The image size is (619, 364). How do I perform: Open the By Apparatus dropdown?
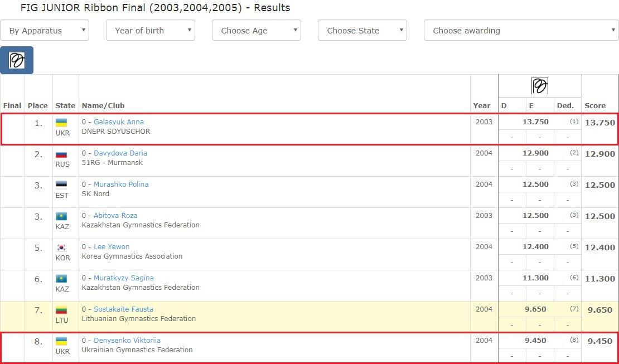point(45,31)
